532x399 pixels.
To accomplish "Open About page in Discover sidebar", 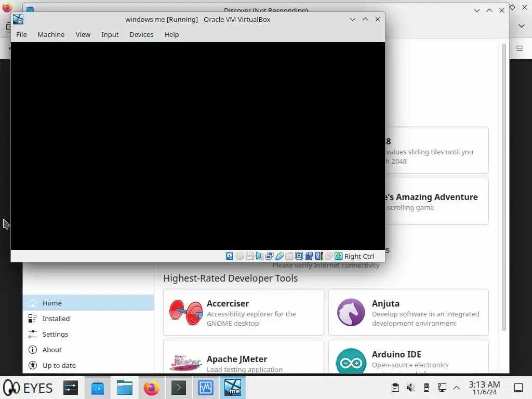I will coord(88,350).
